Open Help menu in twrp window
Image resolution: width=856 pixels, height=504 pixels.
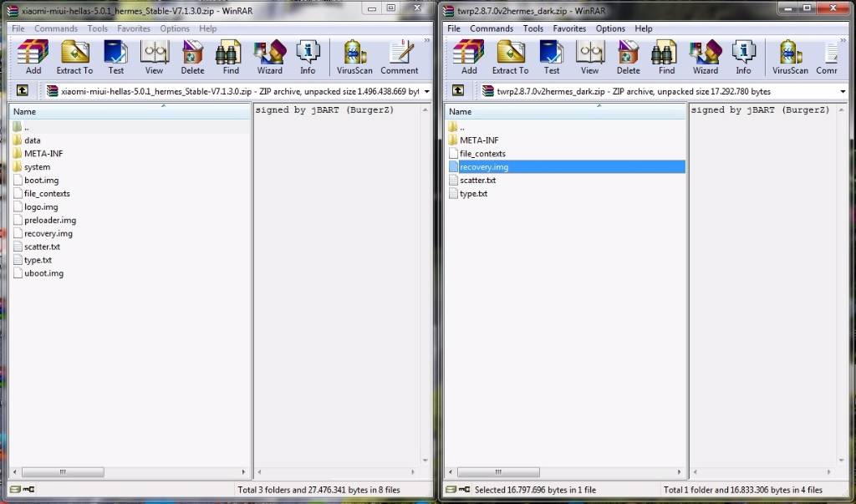coord(643,28)
